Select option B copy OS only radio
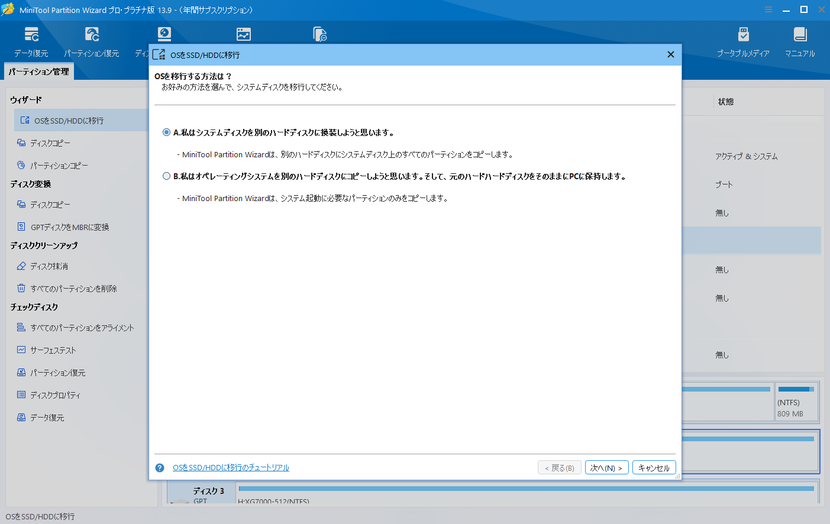The image size is (830, 524). (166, 176)
